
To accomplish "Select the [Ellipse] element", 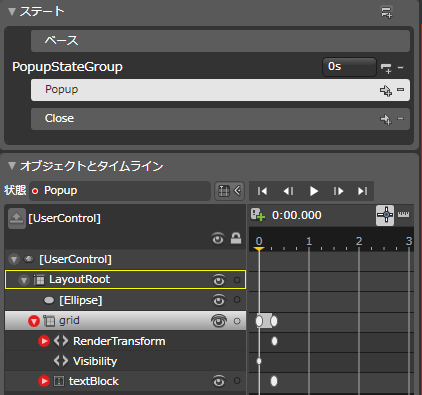I will click(81, 300).
